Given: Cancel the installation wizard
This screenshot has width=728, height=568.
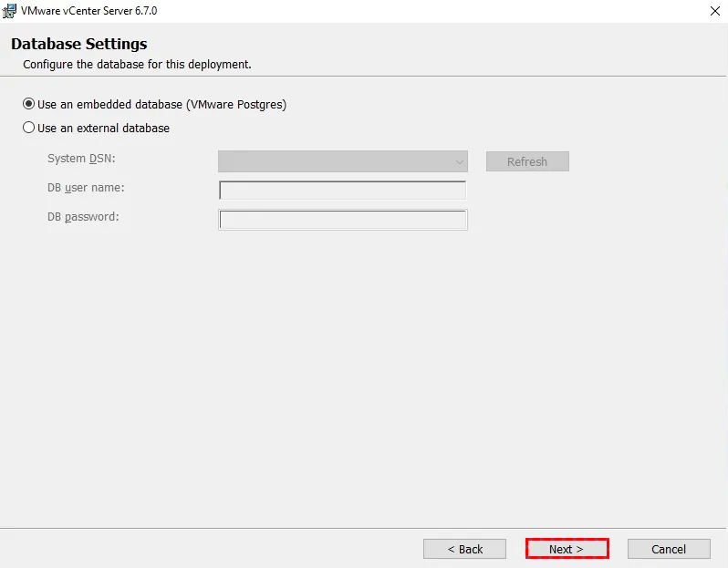Looking at the screenshot, I should (669, 549).
